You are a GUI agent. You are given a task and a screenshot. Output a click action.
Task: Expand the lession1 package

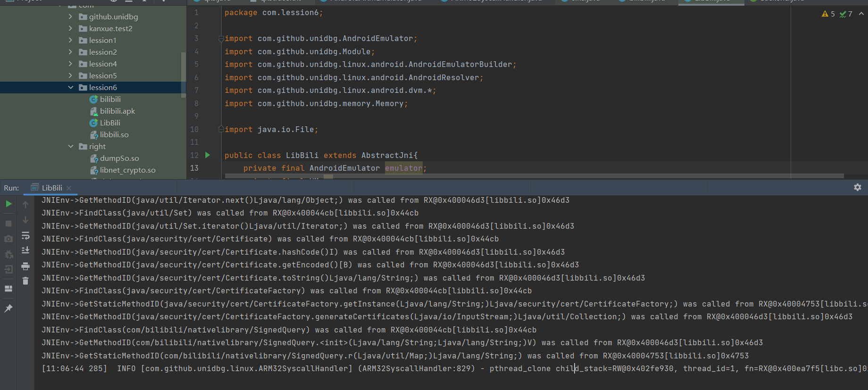point(70,40)
